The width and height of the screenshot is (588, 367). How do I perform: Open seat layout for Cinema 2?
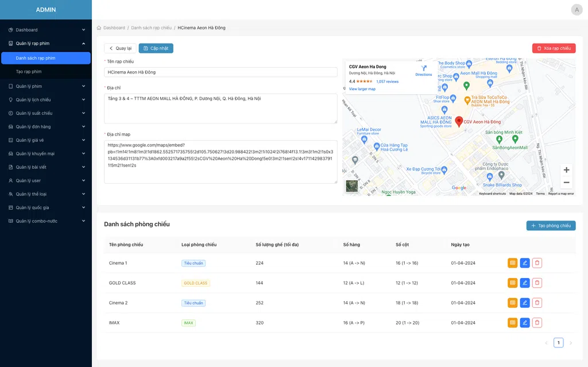coord(512,303)
